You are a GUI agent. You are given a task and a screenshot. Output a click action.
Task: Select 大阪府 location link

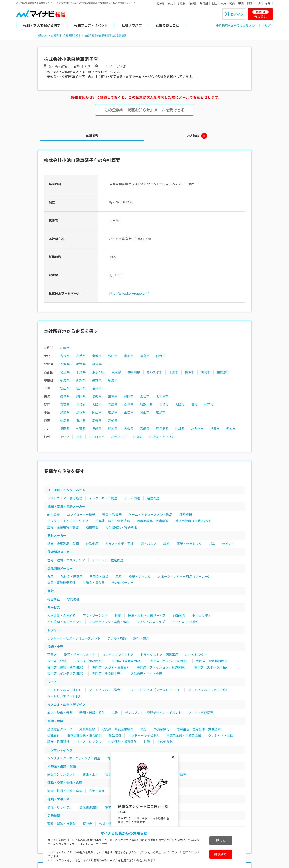(97, 405)
